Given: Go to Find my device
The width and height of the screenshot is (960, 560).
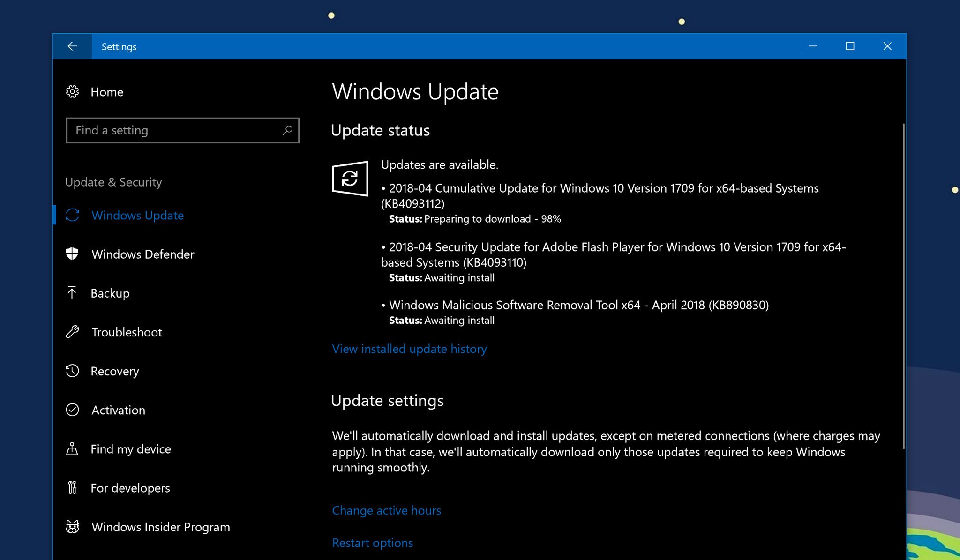Looking at the screenshot, I should coord(131,449).
